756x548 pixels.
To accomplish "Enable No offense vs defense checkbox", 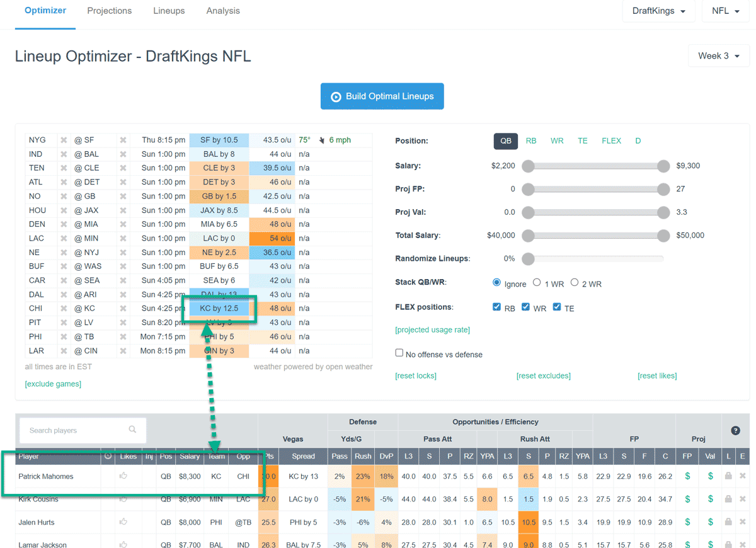I will [399, 353].
